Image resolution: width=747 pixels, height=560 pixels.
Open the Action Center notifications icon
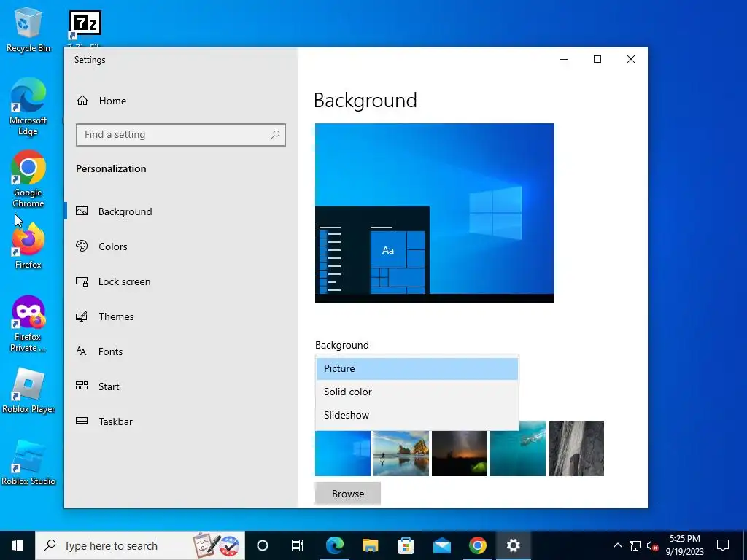tap(723, 545)
